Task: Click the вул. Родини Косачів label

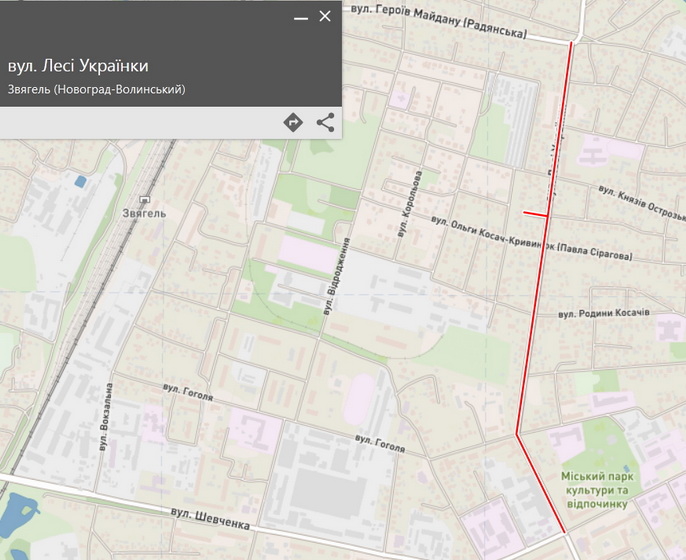Action: click(x=604, y=314)
